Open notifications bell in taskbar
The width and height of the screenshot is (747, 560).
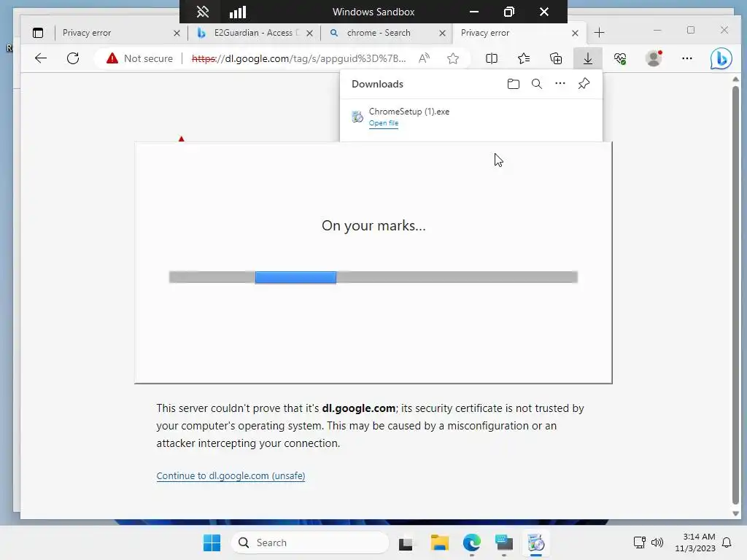[727, 542]
